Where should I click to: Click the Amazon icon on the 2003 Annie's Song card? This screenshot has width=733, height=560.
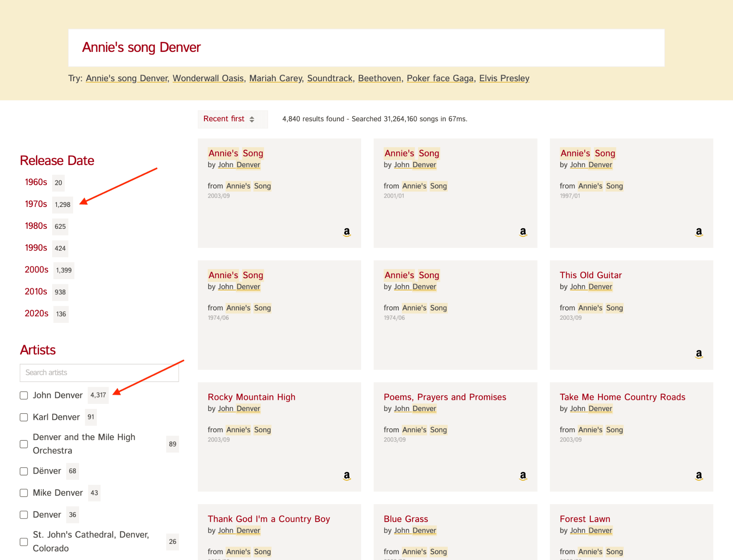click(x=346, y=232)
